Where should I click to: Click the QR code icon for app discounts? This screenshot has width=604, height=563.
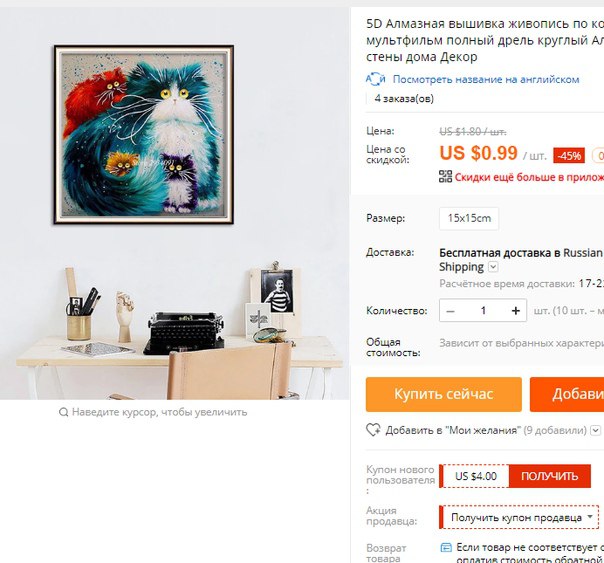pos(445,176)
